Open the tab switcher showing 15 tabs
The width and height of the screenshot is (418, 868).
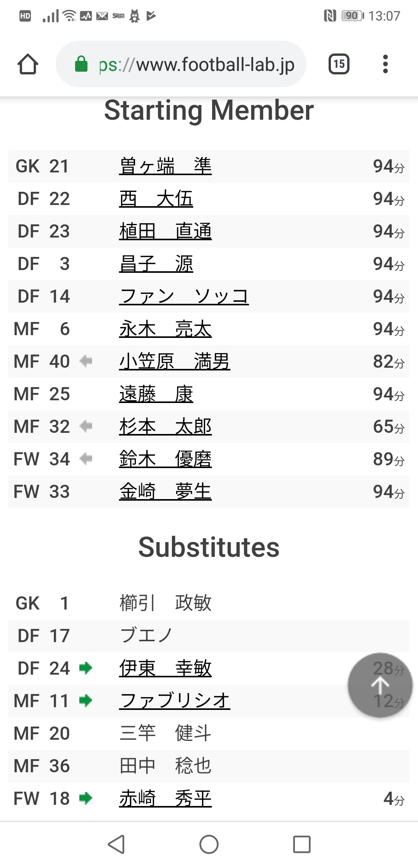coord(339,64)
